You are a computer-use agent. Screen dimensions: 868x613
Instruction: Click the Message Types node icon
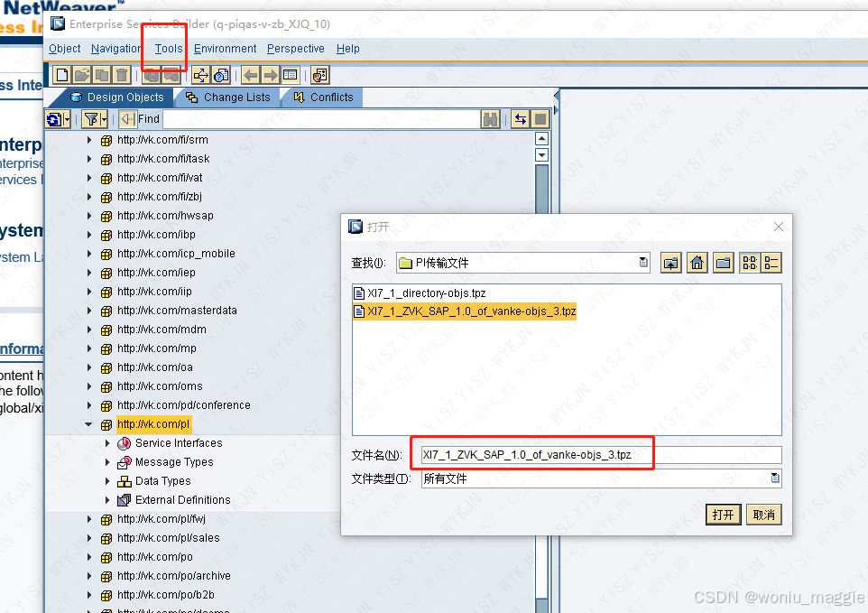point(125,462)
